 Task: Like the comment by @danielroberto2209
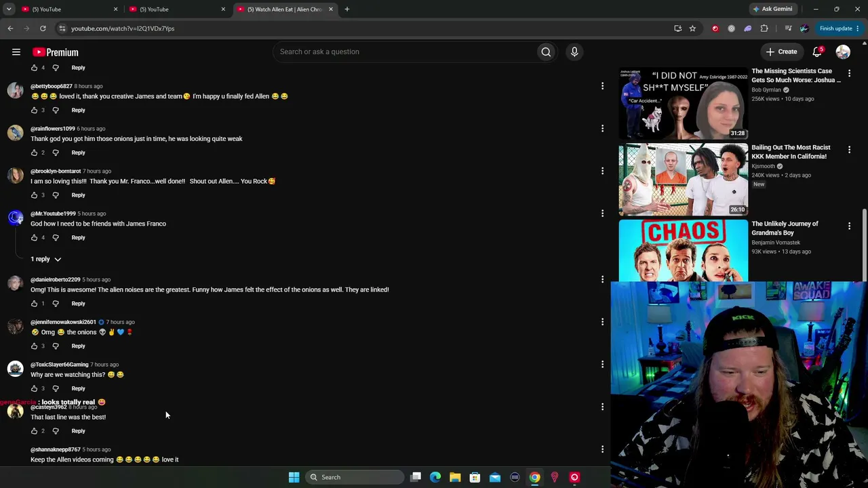pyautogui.click(x=34, y=304)
